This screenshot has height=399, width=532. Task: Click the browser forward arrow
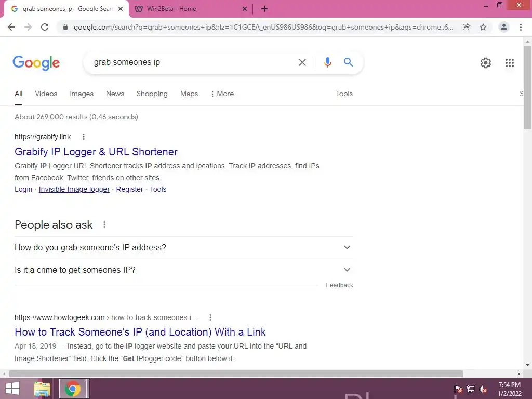[x=28, y=27]
